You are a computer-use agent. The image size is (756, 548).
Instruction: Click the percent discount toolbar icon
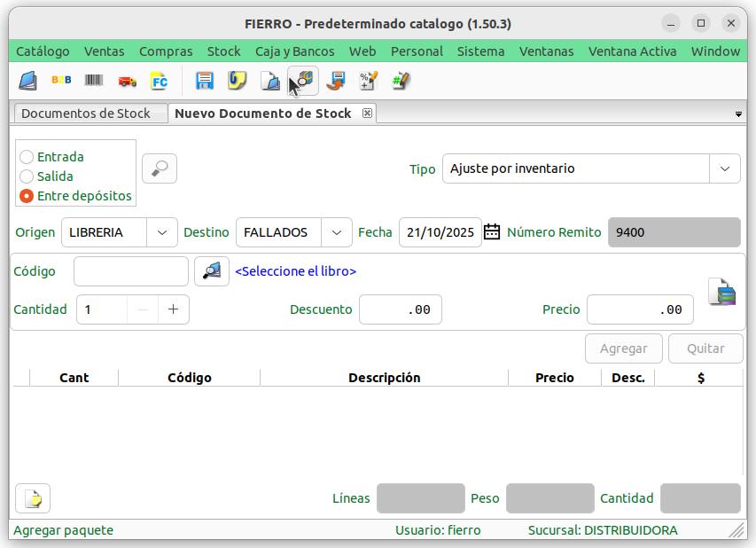[368, 82]
